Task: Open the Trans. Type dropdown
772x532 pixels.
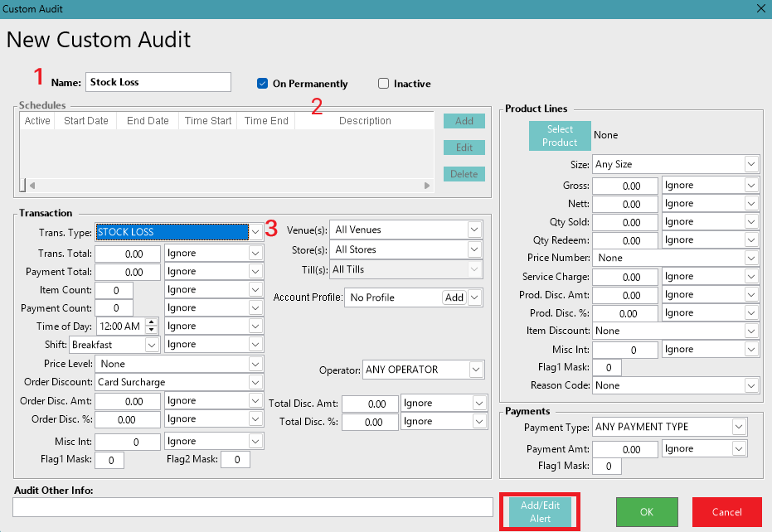Action: point(256,232)
